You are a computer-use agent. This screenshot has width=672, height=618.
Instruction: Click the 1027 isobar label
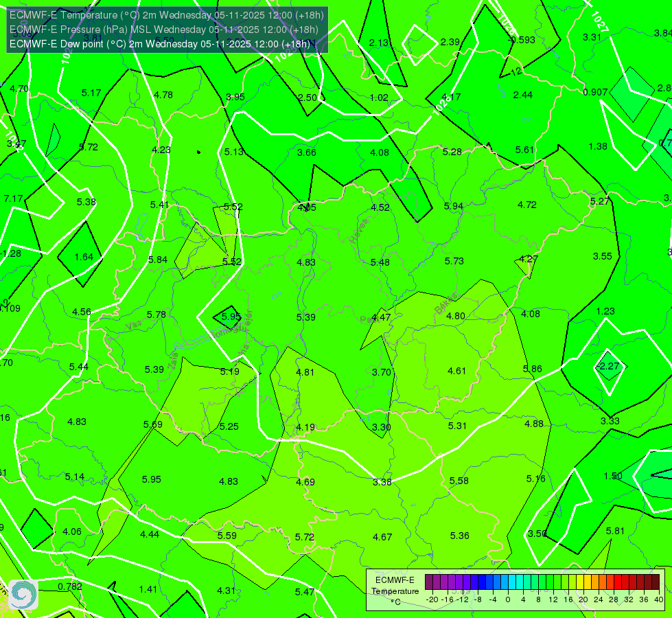pos(599,21)
